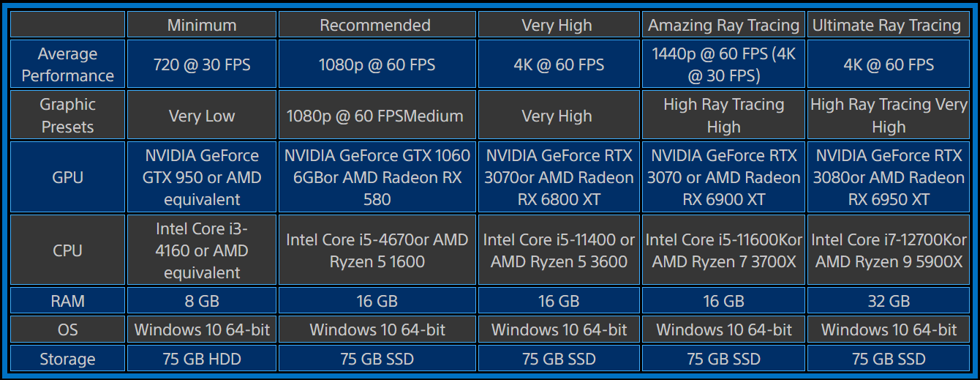This screenshot has height=380, width=980.
Task: Click the GeForce GTX 1060 6GB cell
Action: tap(377, 177)
